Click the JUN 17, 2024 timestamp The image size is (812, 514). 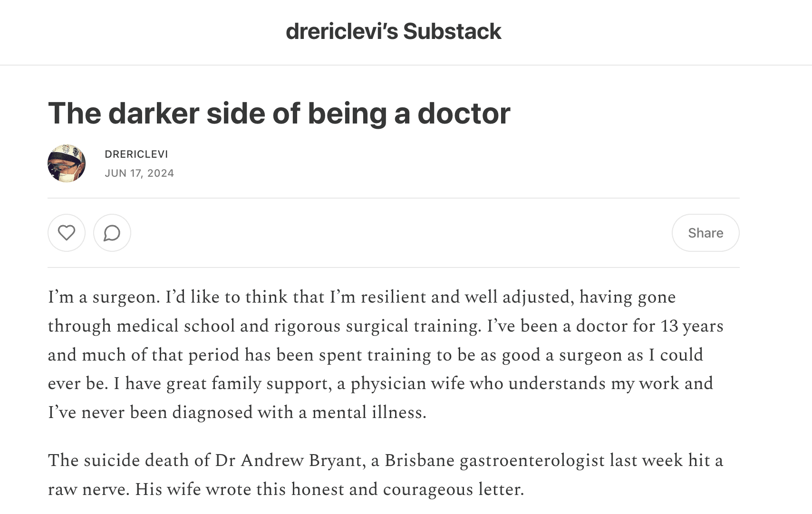point(139,173)
